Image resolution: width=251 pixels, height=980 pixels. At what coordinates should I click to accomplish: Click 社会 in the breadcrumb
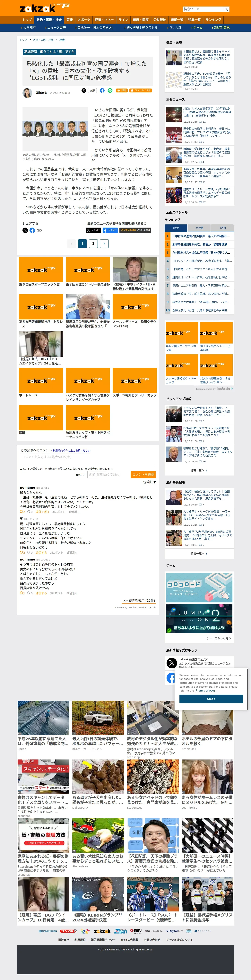(62, 40)
